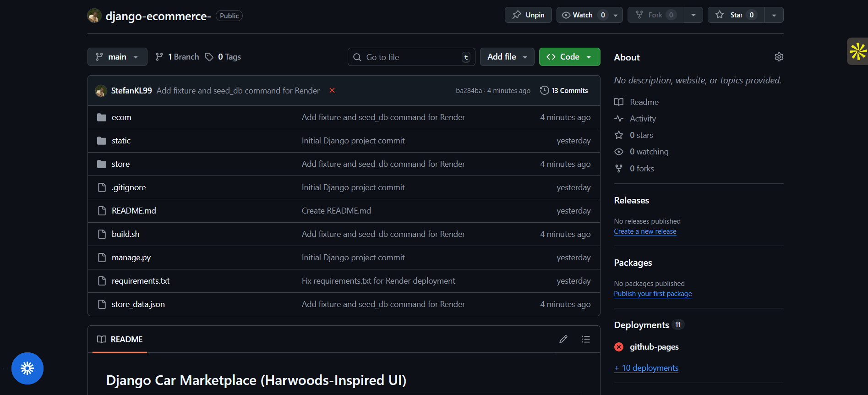View the 13 Commits history

point(564,91)
